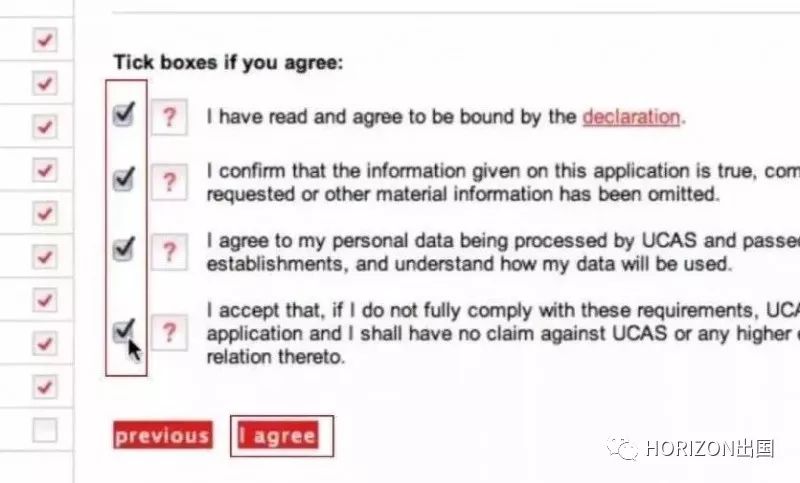The width and height of the screenshot is (800, 483).
Task: Toggle 'I confirm that the information' checkbox
Action: click(124, 179)
